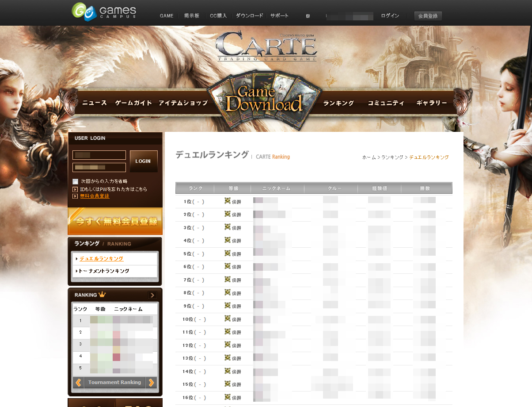This screenshot has width=532, height=407.
Task: Click the rank emblem icon in the 8位 row
Action: [x=227, y=292]
